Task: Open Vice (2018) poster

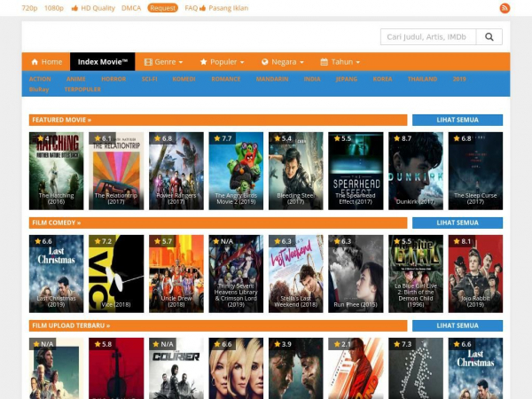Action: tap(116, 274)
